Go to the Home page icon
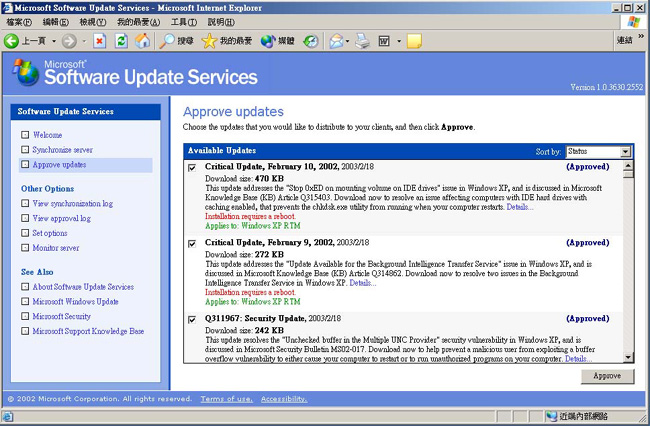 142,41
